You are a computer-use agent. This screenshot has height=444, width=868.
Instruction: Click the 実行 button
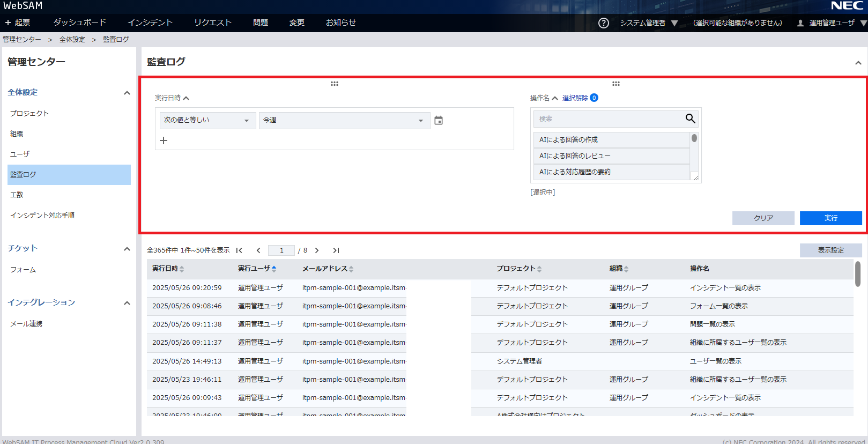[830, 218]
